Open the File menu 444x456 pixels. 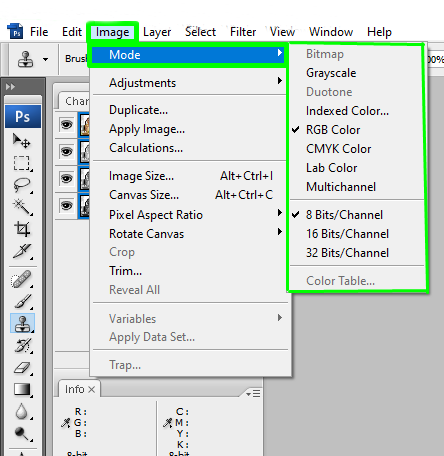pyautogui.click(x=39, y=32)
